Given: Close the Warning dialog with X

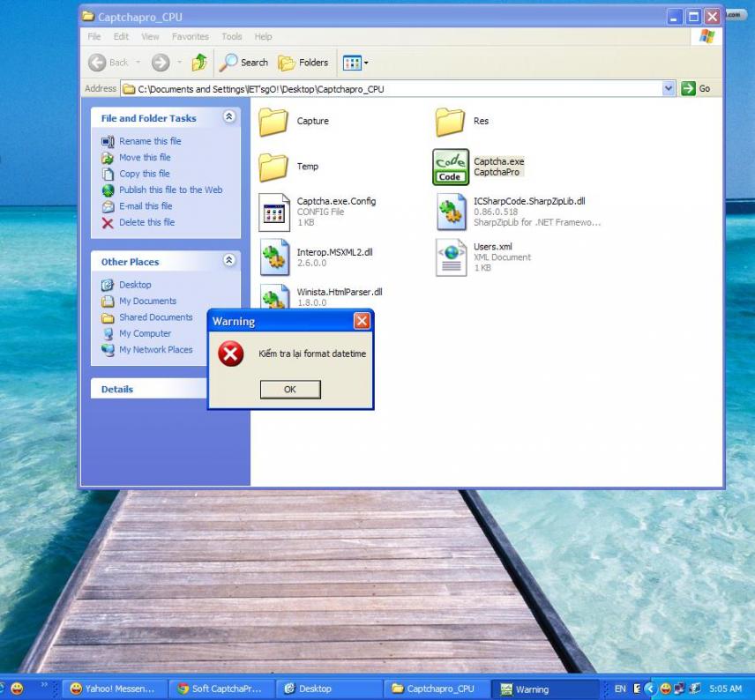Looking at the screenshot, I should tap(362, 321).
